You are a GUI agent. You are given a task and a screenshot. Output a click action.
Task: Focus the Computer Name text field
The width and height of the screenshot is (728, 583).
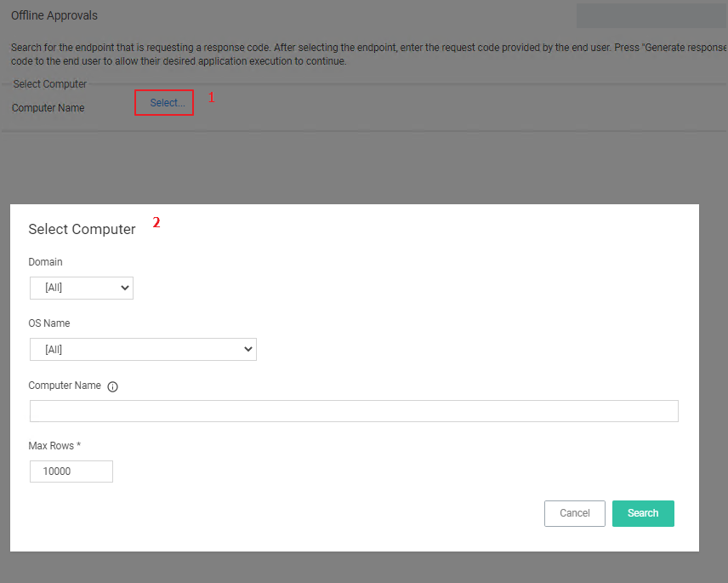click(x=354, y=412)
